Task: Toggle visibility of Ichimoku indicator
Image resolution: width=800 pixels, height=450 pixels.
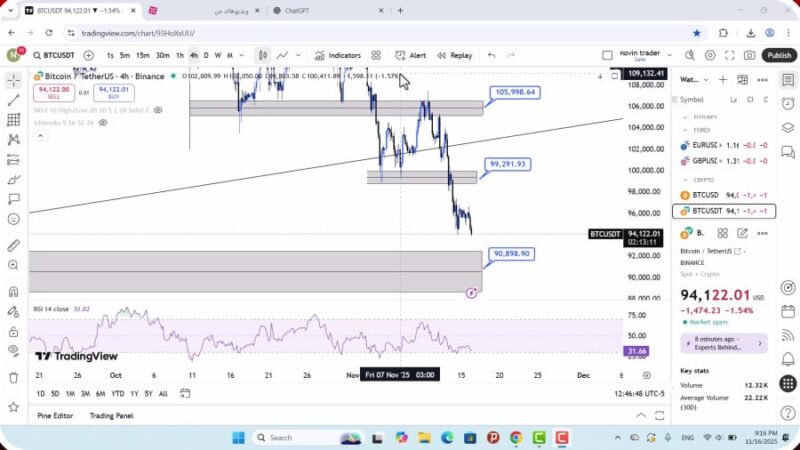Action: 103,123
